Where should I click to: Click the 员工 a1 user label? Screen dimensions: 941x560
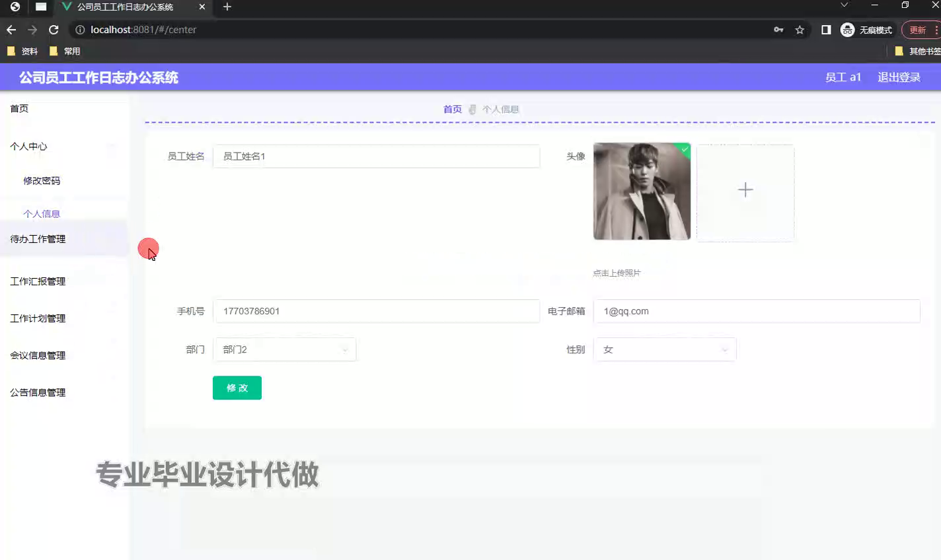click(843, 77)
